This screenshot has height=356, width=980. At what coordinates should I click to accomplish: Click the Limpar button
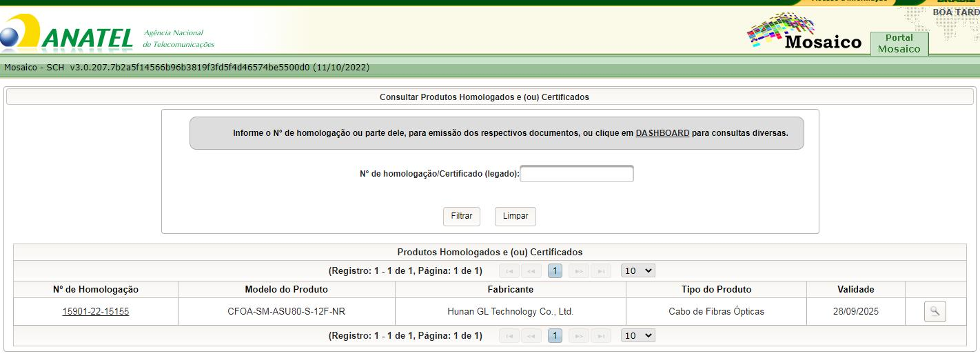[515, 216]
